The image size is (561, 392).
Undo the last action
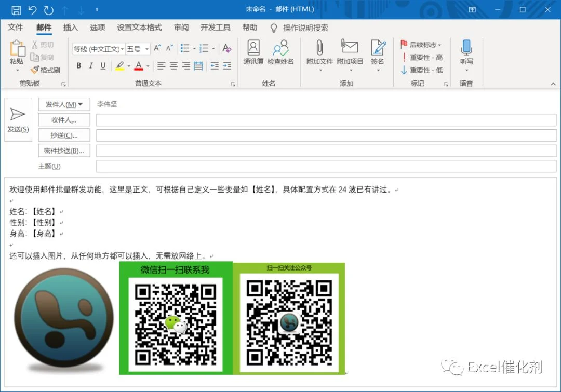[32, 10]
